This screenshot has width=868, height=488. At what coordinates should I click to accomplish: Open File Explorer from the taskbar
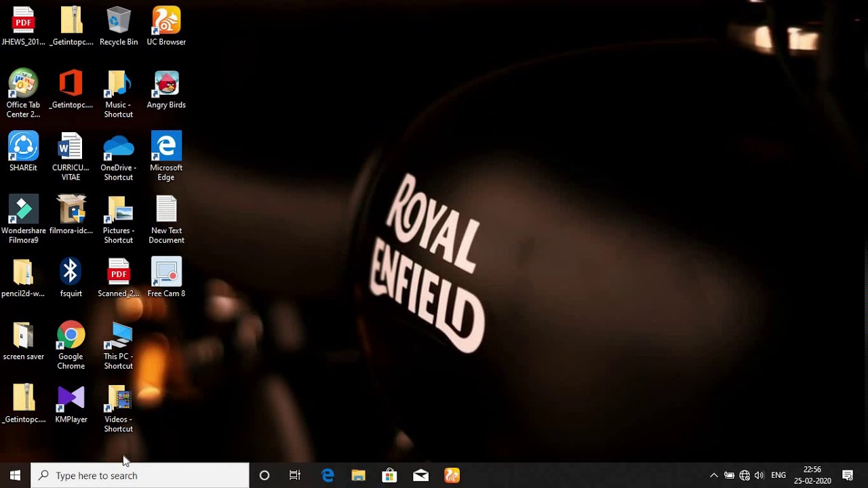click(359, 475)
